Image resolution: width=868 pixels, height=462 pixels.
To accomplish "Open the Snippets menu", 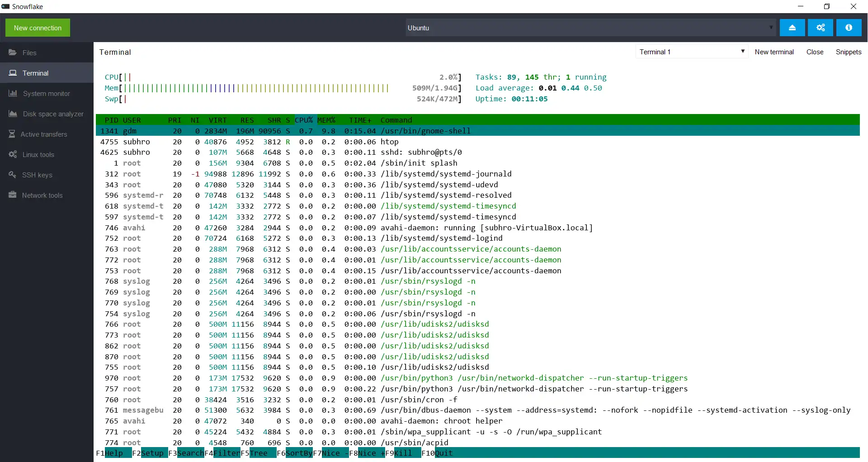I will point(848,52).
